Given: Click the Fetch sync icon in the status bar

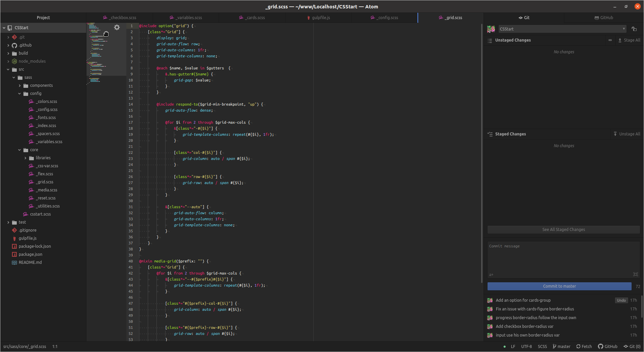Looking at the screenshot, I should pos(578,346).
